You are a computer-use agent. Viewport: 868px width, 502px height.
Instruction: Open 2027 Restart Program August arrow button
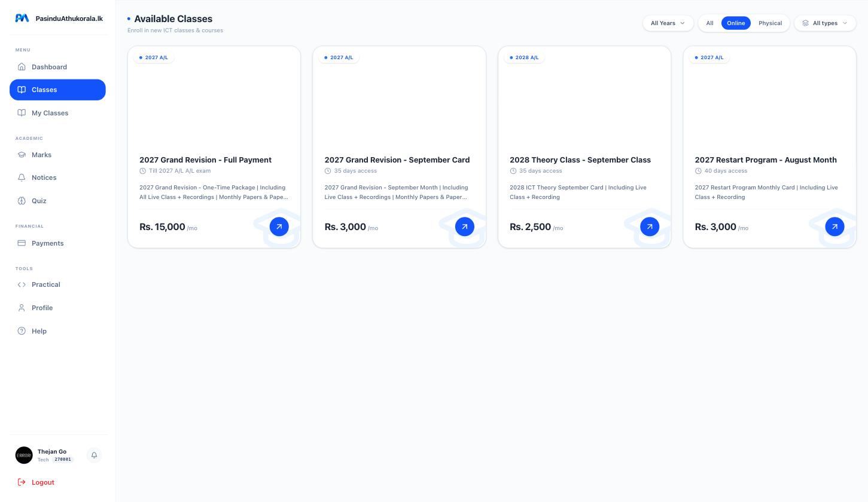click(x=835, y=226)
